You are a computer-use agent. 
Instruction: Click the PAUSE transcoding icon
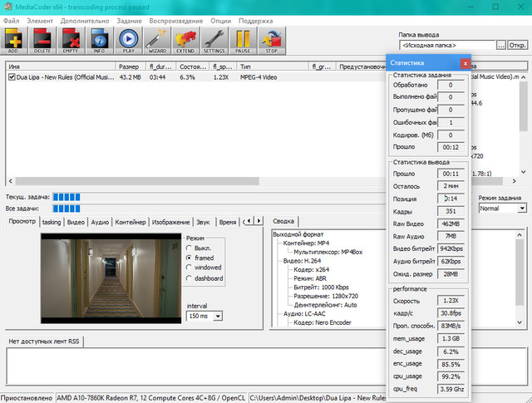tap(243, 39)
